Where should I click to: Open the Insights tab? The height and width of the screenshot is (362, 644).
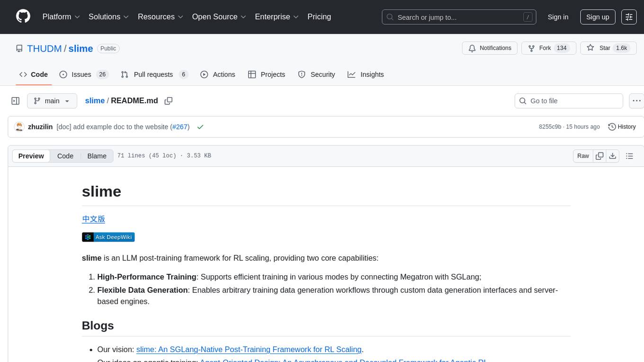pyautogui.click(x=366, y=74)
